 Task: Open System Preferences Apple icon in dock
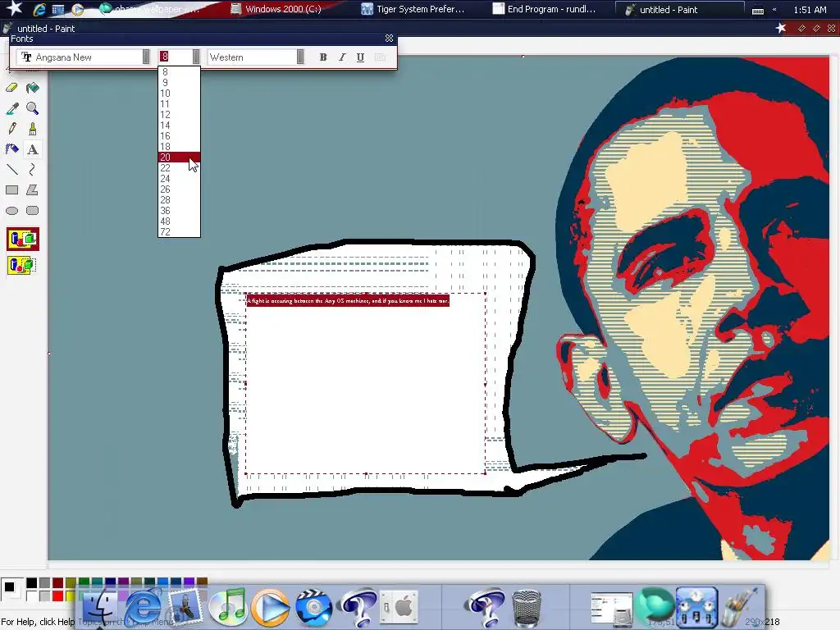399,608
